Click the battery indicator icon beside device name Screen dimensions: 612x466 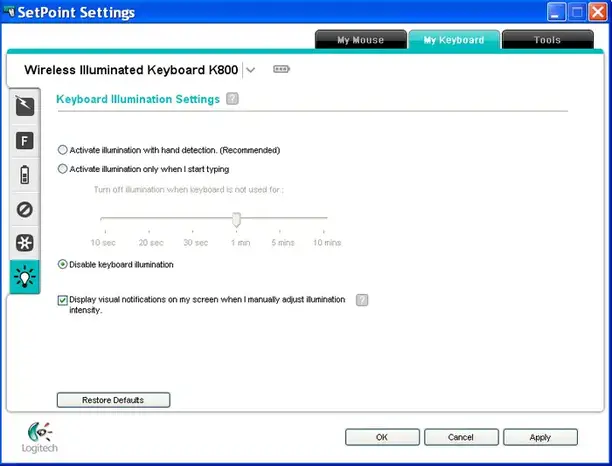click(x=281, y=69)
